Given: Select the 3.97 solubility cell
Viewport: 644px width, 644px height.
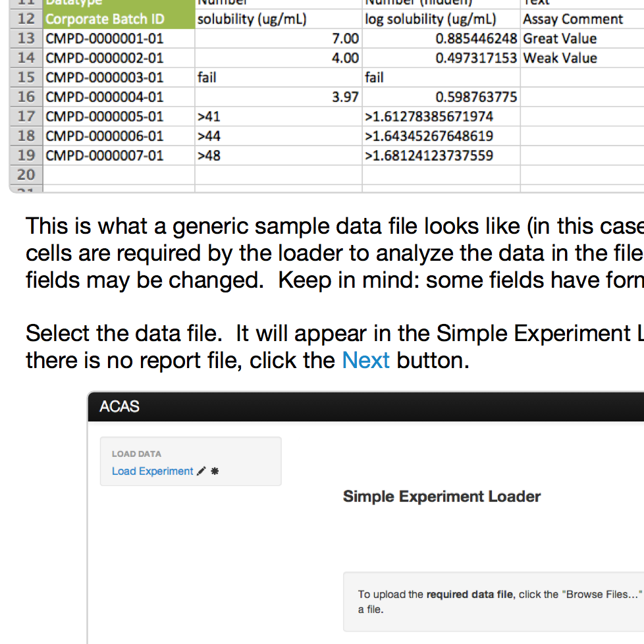Looking at the screenshot, I should (279, 97).
